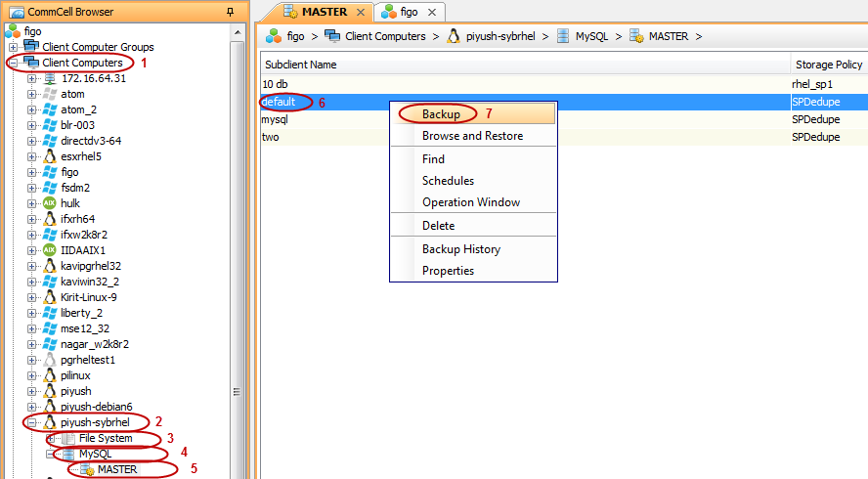Click the tree scrollbar up arrow
The height and width of the screenshot is (479, 868).
coord(237,32)
